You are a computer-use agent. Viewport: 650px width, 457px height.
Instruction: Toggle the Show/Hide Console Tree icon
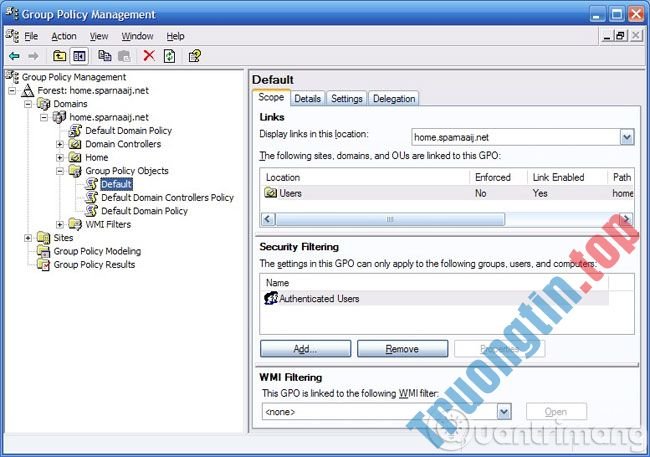click(x=79, y=56)
